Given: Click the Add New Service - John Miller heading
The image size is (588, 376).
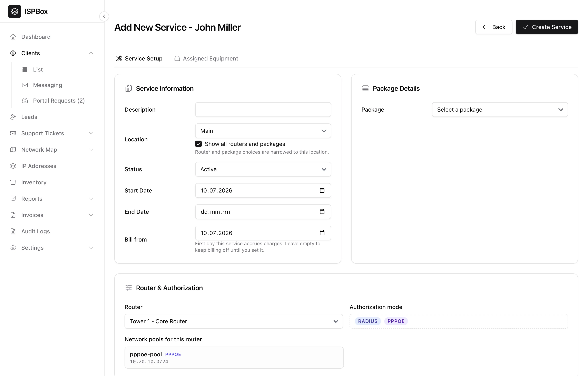Looking at the screenshot, I should 178,27.
